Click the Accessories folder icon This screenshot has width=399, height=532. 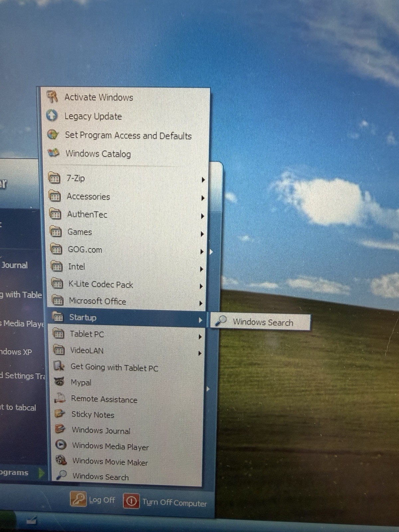(x=55, y=196)
